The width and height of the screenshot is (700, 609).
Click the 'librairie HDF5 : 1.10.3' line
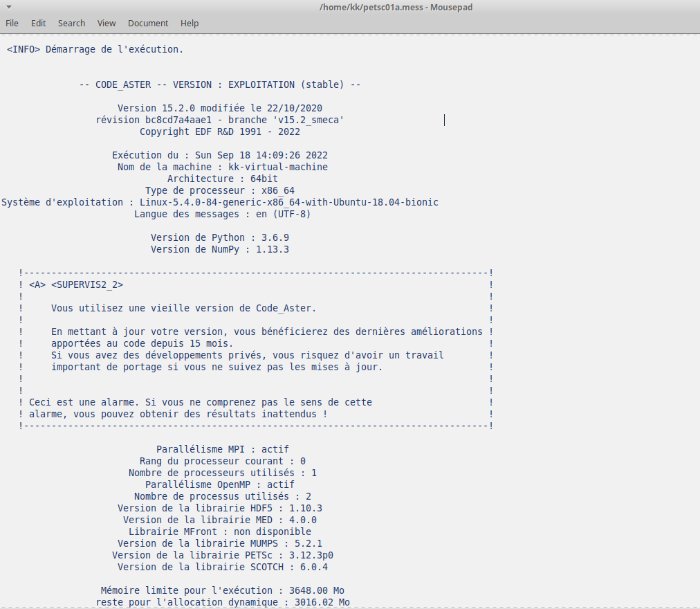pos(220,508)
